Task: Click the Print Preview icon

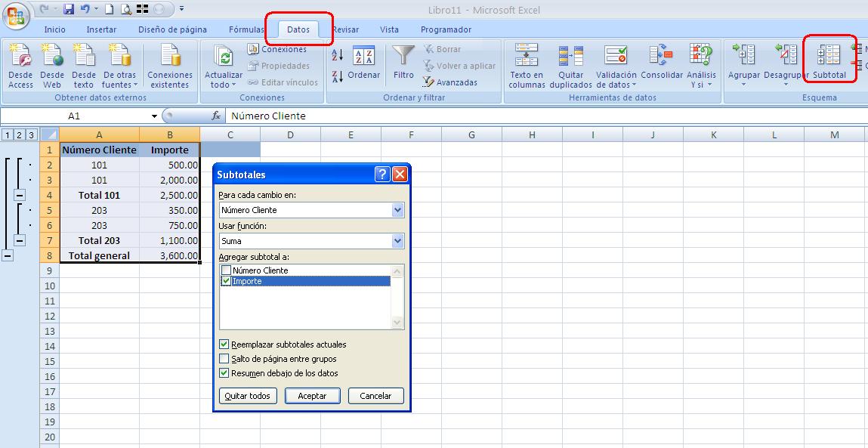Action: [x=126, y=9]
